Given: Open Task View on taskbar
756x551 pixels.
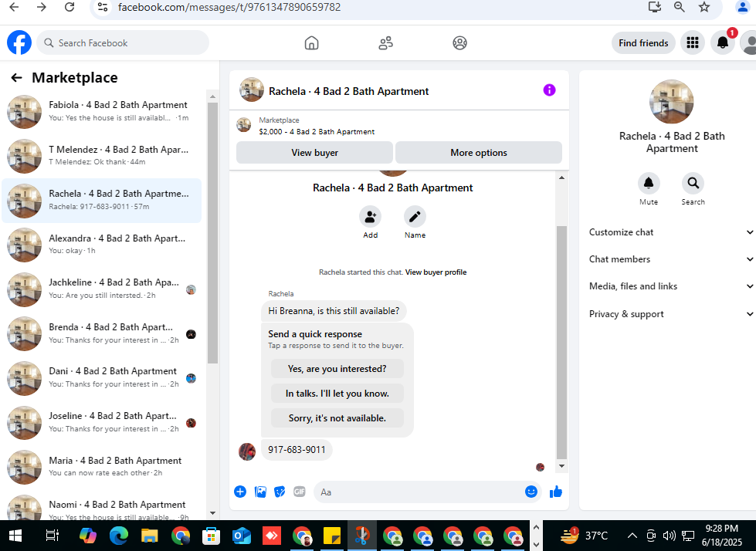Looking at the screenshot, I should click(x=52, y=536).
